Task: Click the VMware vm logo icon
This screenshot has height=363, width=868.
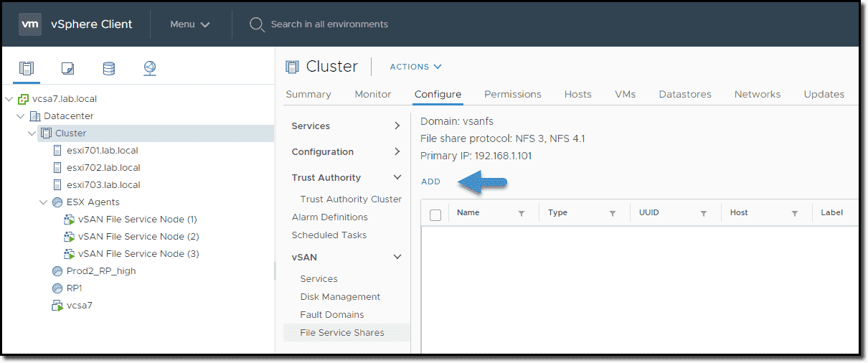Action: click(30, 24)
